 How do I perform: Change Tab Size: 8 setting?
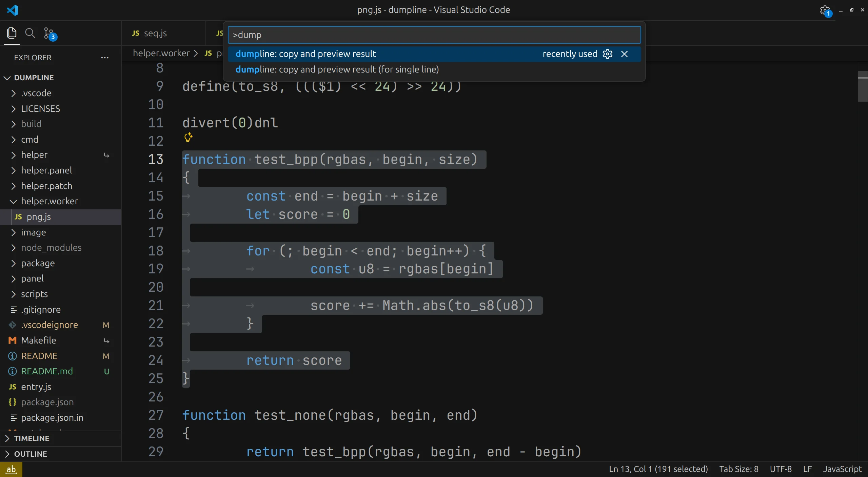coord(738,469)
